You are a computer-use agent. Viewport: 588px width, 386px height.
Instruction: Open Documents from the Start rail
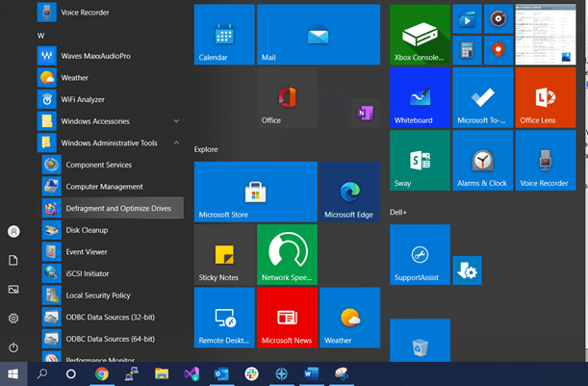coord(13,260)
